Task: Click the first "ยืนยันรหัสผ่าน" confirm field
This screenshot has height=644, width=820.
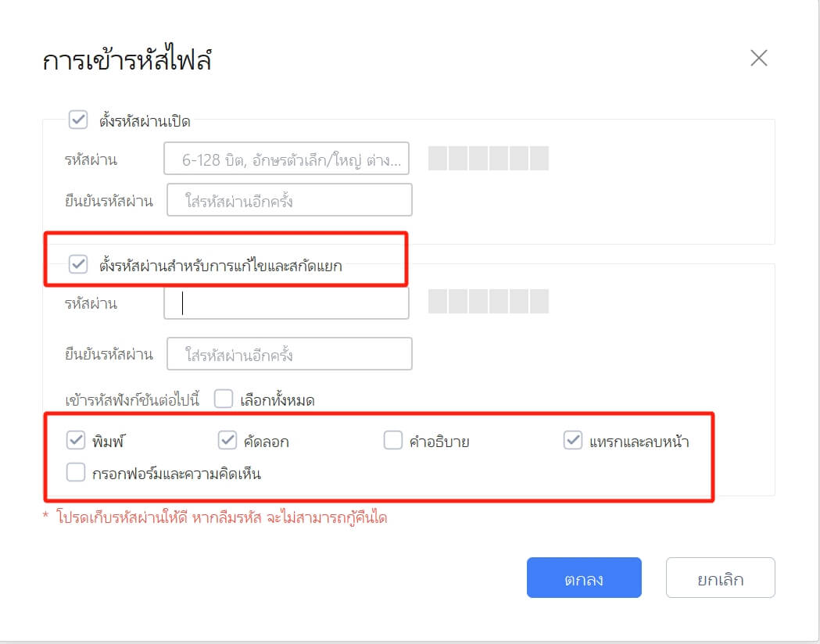Action: click(x=289, y=200)
